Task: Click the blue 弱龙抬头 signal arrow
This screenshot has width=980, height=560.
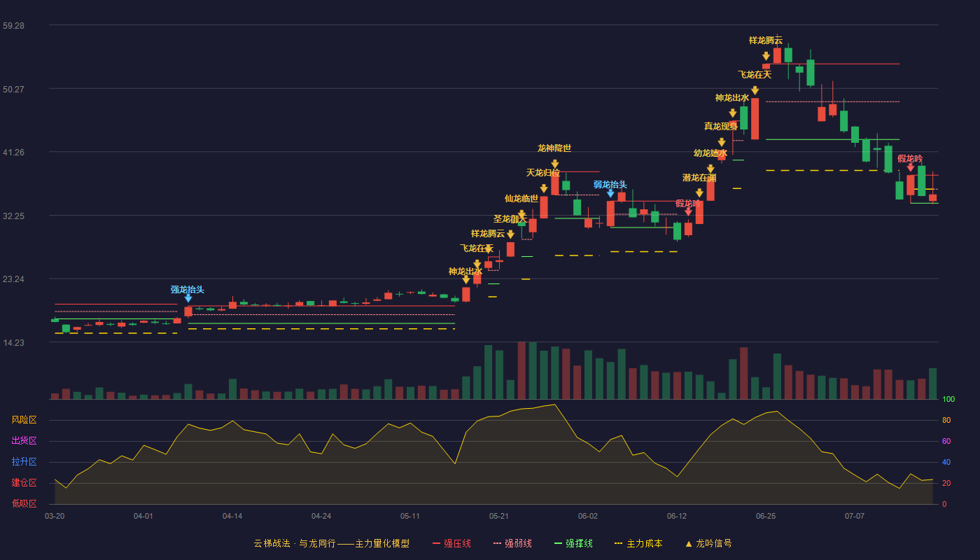Action: [x=610, y=193]
